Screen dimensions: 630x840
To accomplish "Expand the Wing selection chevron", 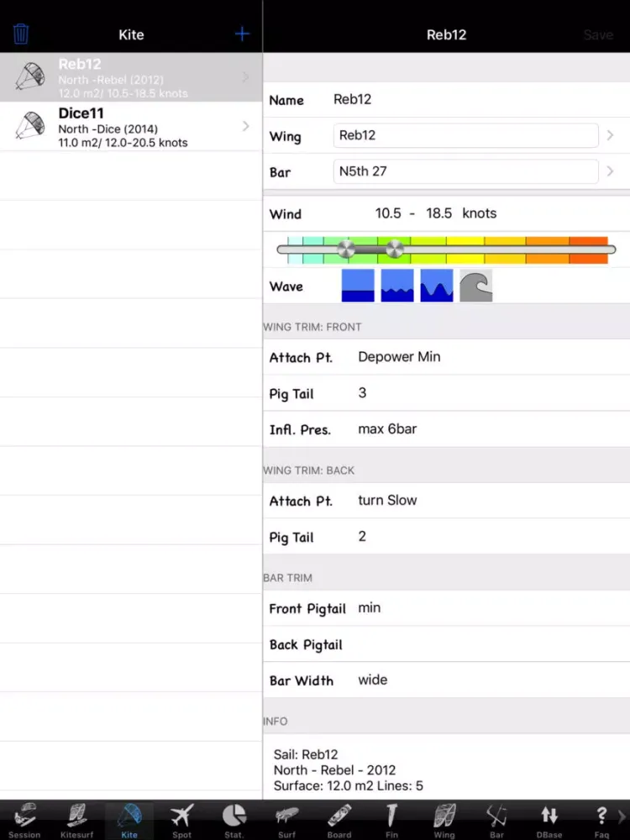I will tap(610, 135).
